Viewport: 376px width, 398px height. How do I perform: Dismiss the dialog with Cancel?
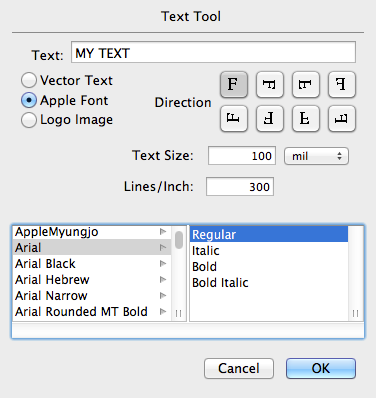[x=239, y=368]
